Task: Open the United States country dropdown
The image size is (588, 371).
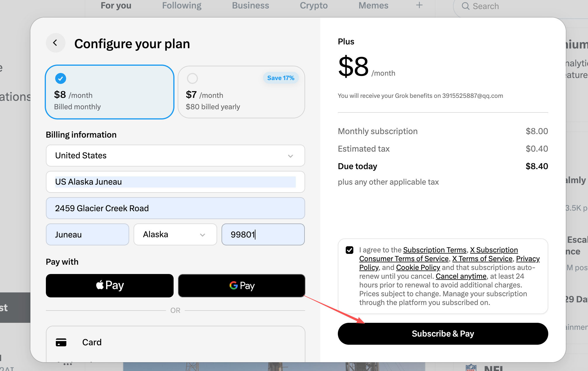Action: pos(175,156)
